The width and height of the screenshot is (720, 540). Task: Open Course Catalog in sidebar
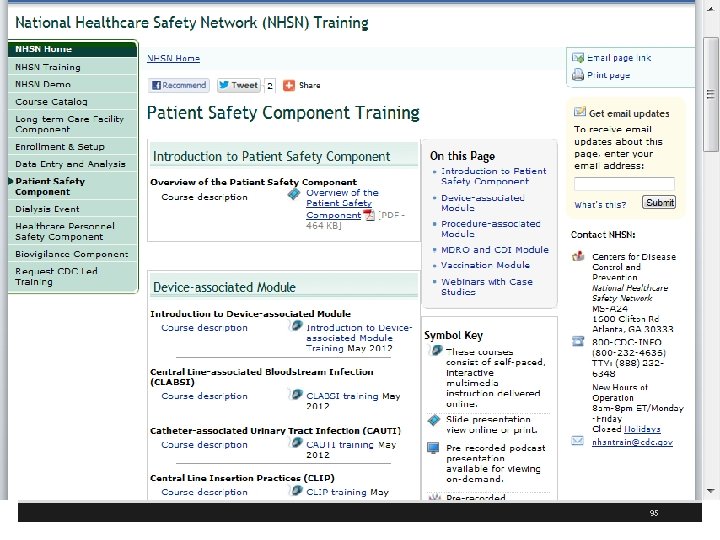[x=73, y=101]
